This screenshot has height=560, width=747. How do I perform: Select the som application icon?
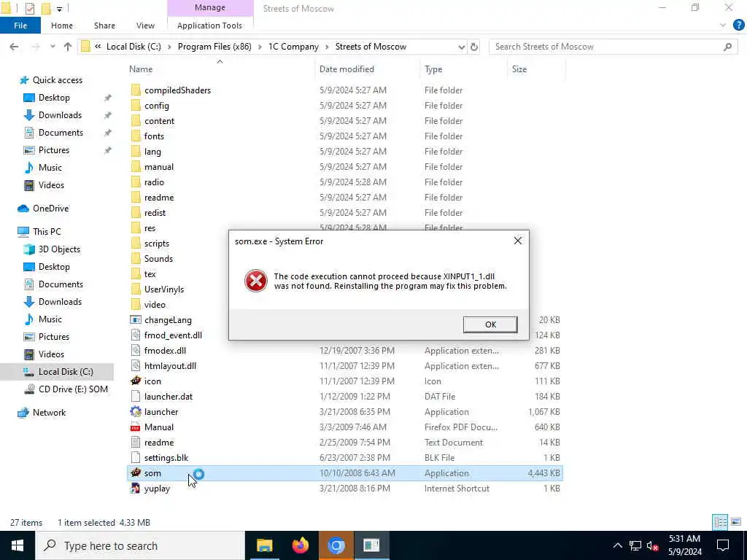(136, 472)
